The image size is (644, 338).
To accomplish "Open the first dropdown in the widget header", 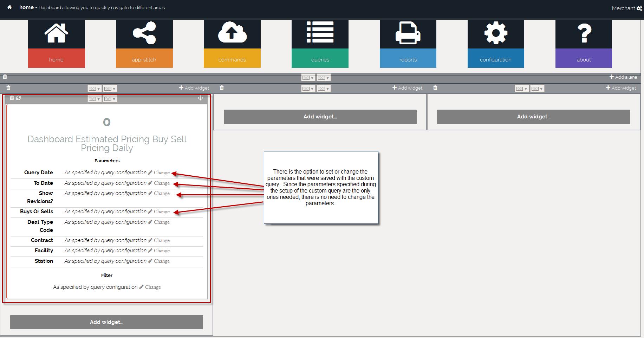I will (94, 99).
